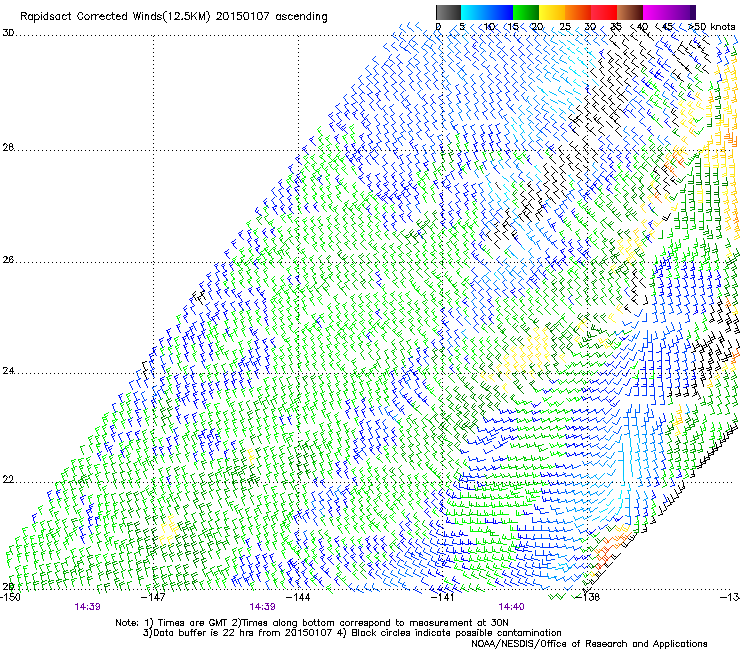Click the latitude label 24
The image size is (740, 650).
(x=8, y=371)
